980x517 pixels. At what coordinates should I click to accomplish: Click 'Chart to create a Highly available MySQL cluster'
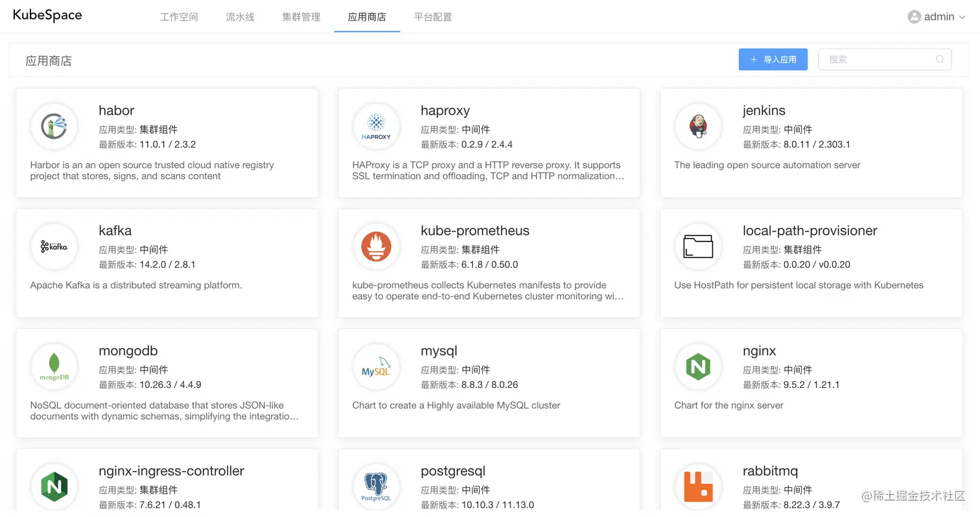(x=456, y=405)
